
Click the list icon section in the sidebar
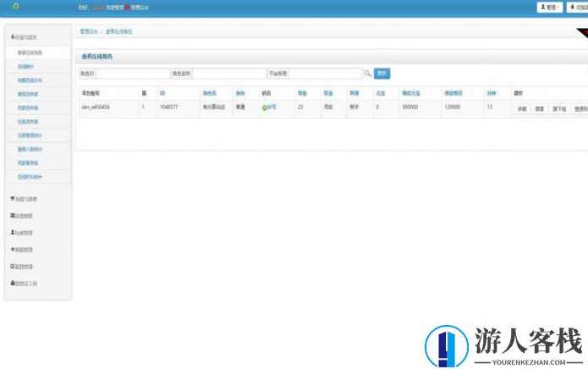[x=13, y=216]
